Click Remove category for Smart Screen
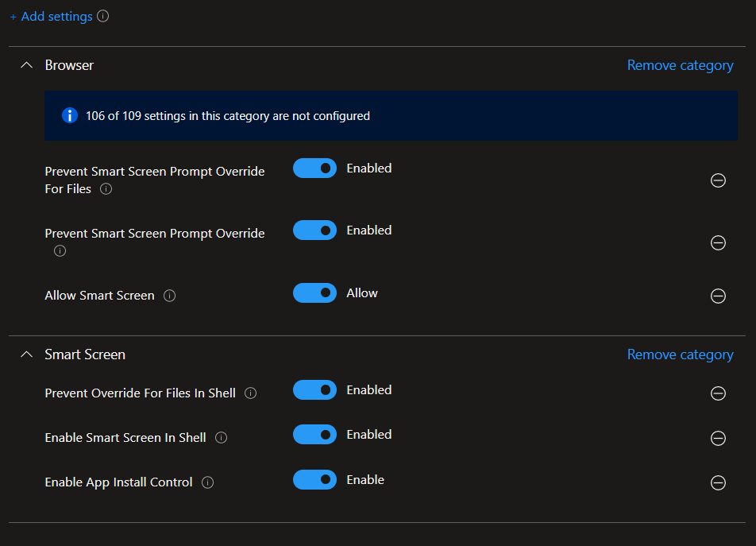 coord(680,354)
